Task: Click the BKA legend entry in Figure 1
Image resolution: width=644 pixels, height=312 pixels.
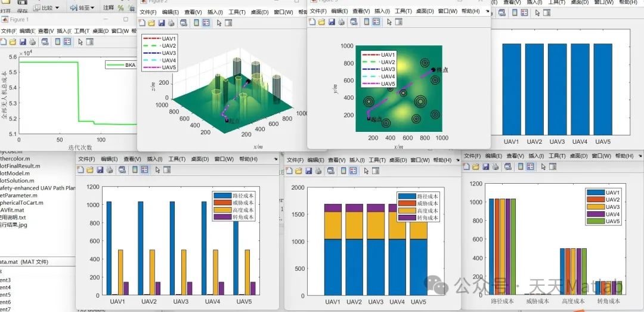Action: (120, 64)
